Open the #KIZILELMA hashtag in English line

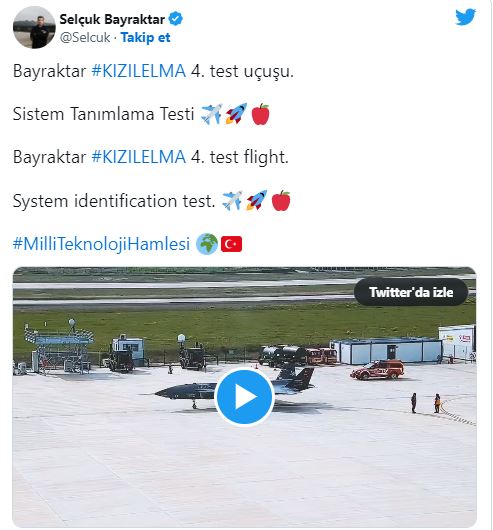139,157
